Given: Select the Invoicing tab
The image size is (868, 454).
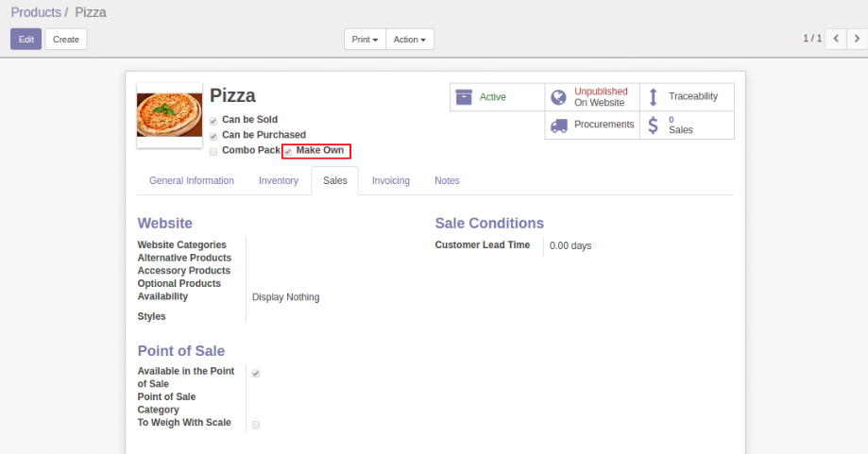Looking at the screenshot, I should (x=390, y=180).
